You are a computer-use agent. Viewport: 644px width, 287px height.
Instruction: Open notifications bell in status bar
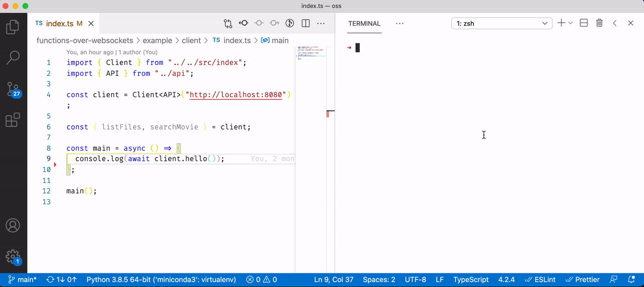(x=631, y=279)
